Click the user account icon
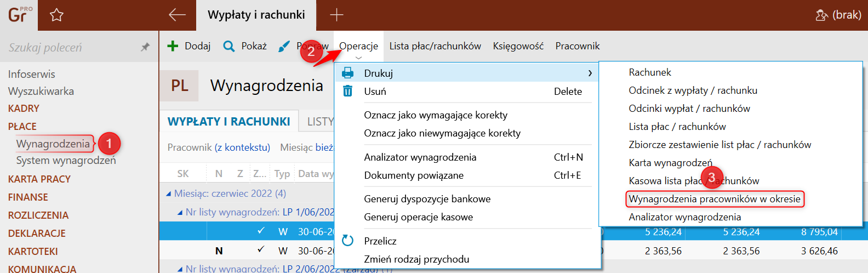This screenshot has height=273, width=868. 821,15
